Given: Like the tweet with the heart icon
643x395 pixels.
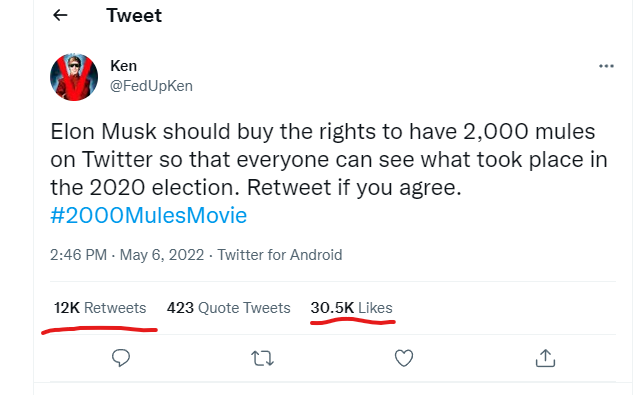Looking at the screenshot, I should click(404, 358).
